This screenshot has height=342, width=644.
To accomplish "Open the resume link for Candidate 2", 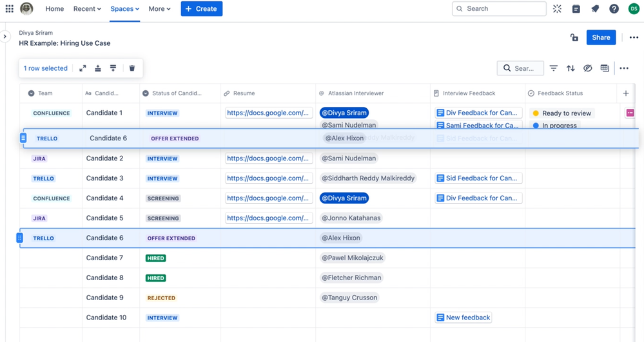I will [269, 158].
